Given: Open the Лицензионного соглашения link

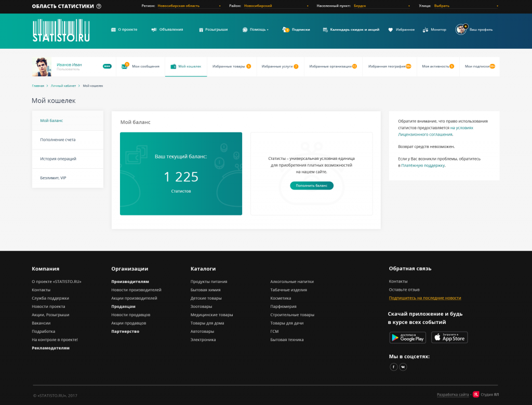Looking at the screenshot, I should pyautogui.click(x=425, y=134).
